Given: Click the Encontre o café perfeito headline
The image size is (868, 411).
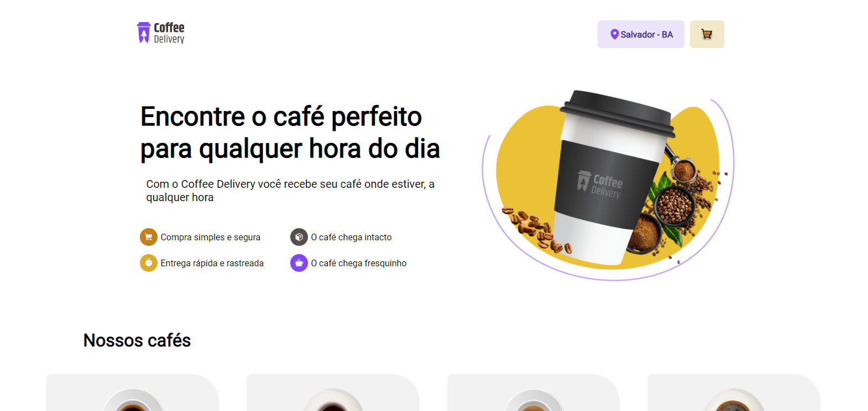Looking at the screenshot, I should point(290,133).
